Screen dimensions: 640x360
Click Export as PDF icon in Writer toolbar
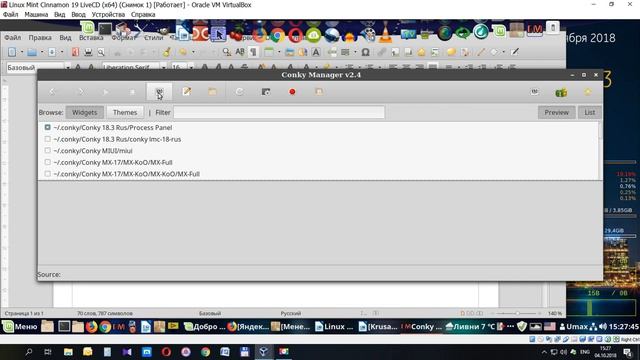click(75, 52)
